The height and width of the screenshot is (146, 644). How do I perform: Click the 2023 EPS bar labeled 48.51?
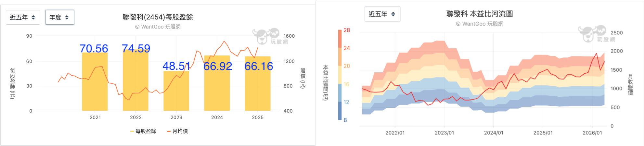[176, 91]
